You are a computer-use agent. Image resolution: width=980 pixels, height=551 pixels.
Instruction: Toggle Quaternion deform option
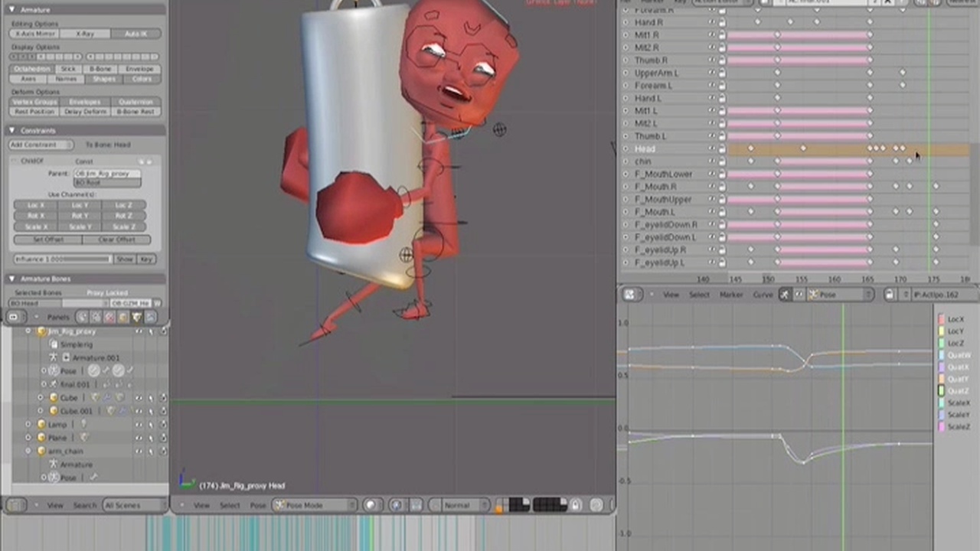pos(135,102)
